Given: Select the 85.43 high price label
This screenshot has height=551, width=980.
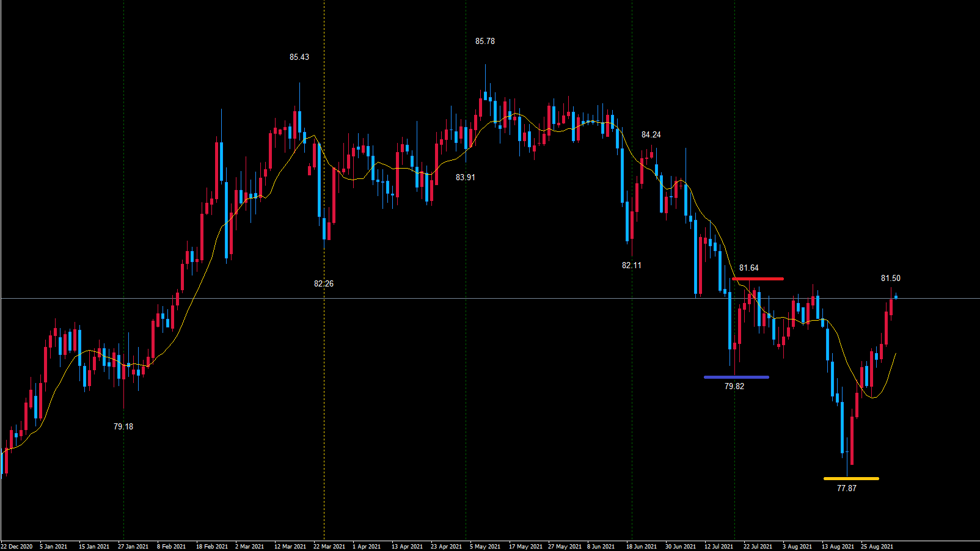Looking at the screenshot, I should 299,57.
